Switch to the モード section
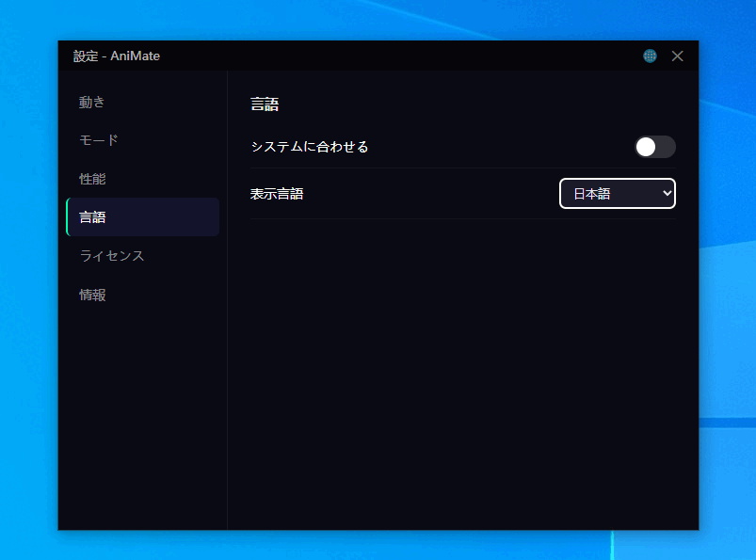 (x=143, y=140)
